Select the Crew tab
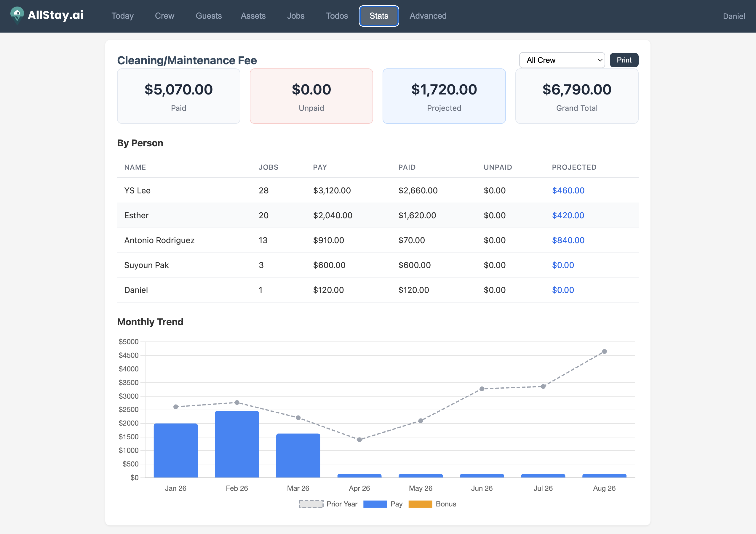Screen dimensions: 756x534 coord(164,16)
